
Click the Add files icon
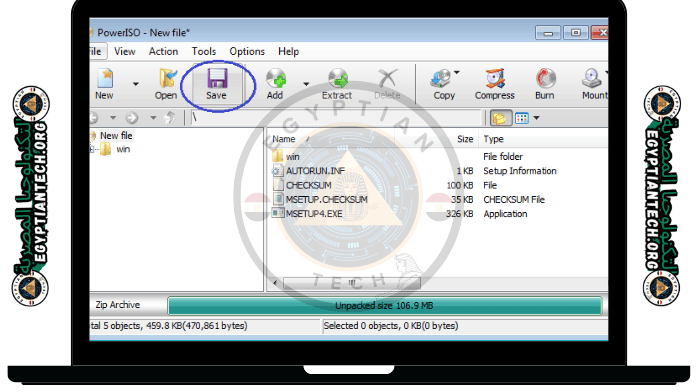point(276,84)
